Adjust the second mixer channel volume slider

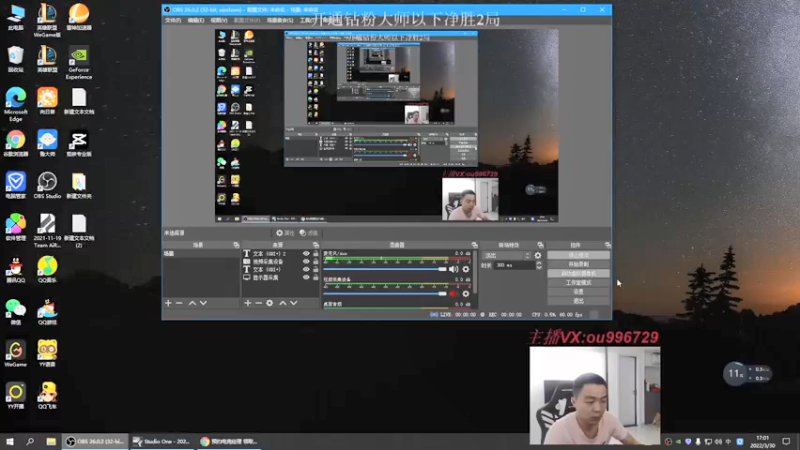[x=385, y=294]
